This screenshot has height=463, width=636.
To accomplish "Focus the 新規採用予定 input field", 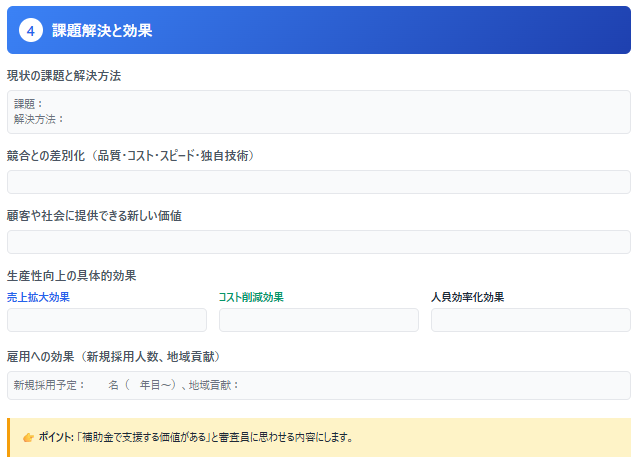I will 318,385.
